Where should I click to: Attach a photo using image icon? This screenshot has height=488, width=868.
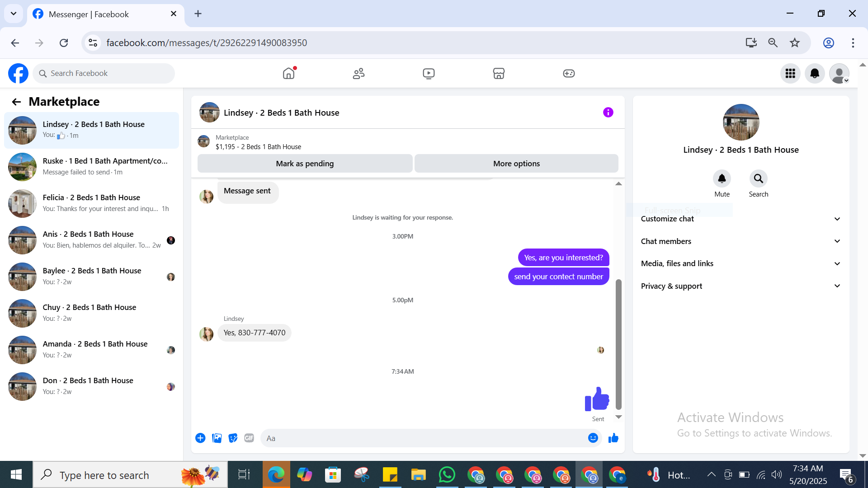tap(217, 438)
